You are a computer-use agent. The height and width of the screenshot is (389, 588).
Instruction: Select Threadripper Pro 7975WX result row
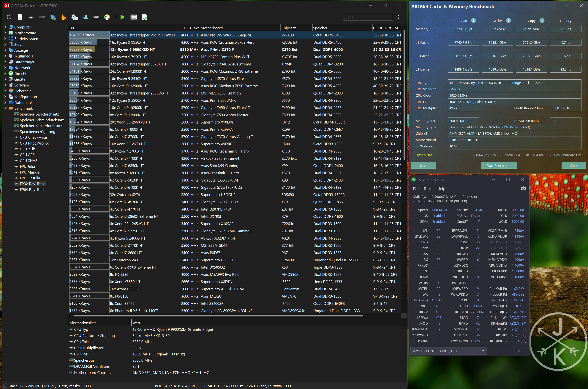pos(235,35)
